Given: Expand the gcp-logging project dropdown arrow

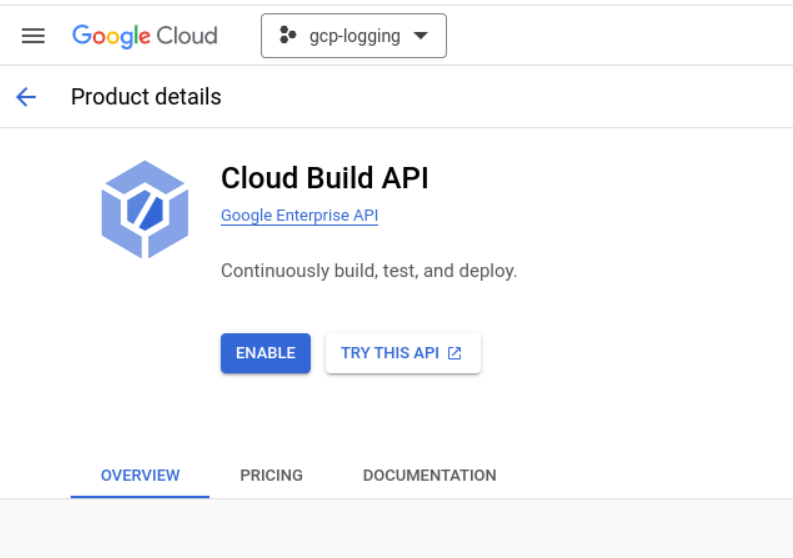Looking at the screenshot, I should [421, 35].
